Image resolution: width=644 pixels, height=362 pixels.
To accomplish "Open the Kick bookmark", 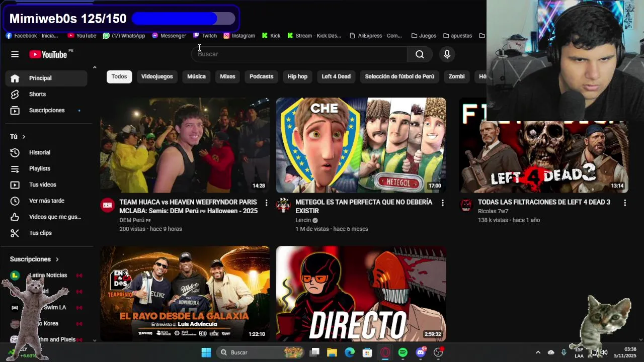I will pos(271,36).
